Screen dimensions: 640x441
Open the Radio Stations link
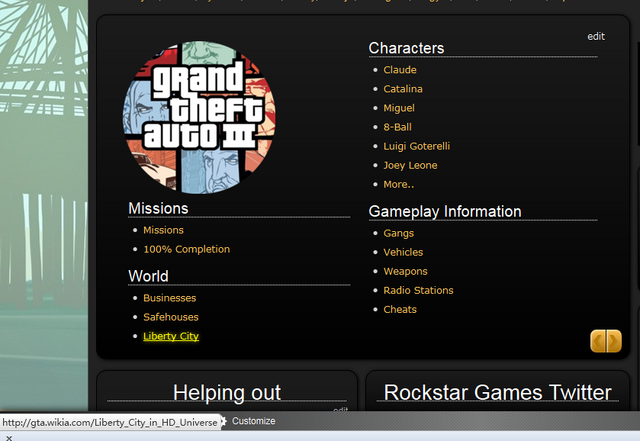(418, 290)
